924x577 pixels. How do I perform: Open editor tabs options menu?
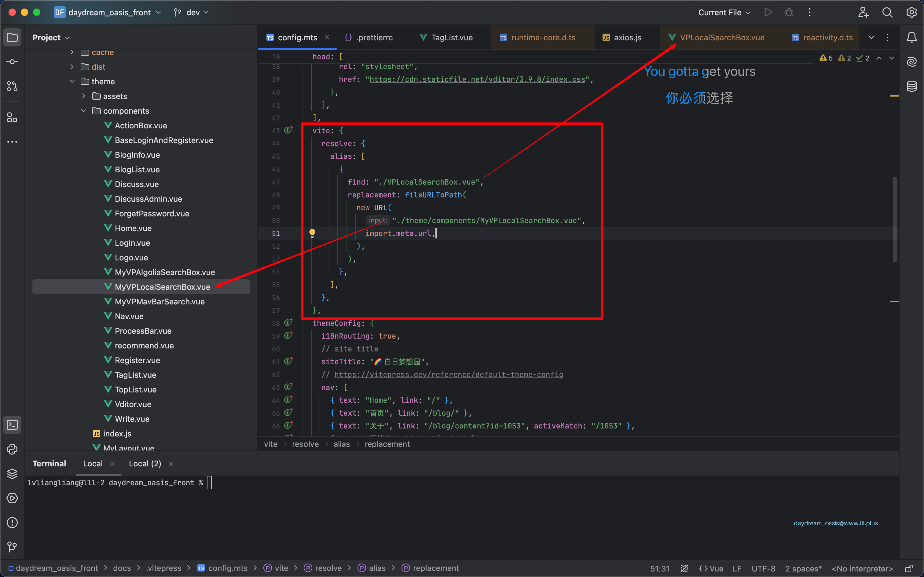tap(887, 37)
